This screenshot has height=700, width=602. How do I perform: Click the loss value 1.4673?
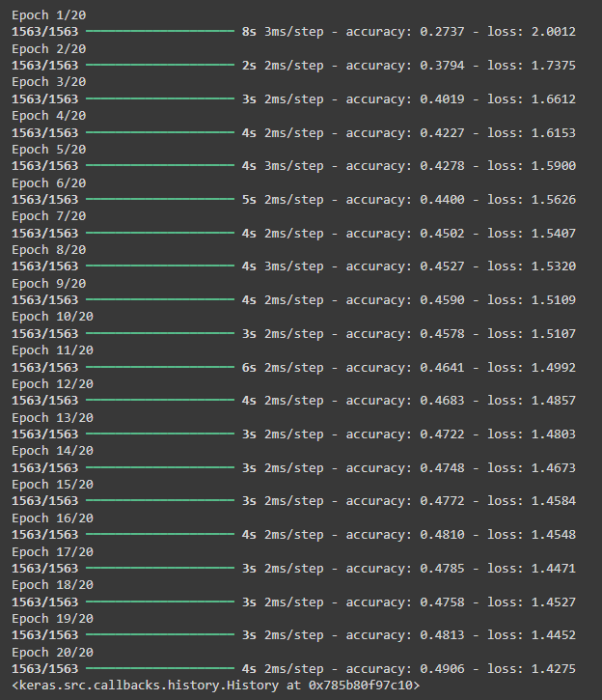click(554, 468)
